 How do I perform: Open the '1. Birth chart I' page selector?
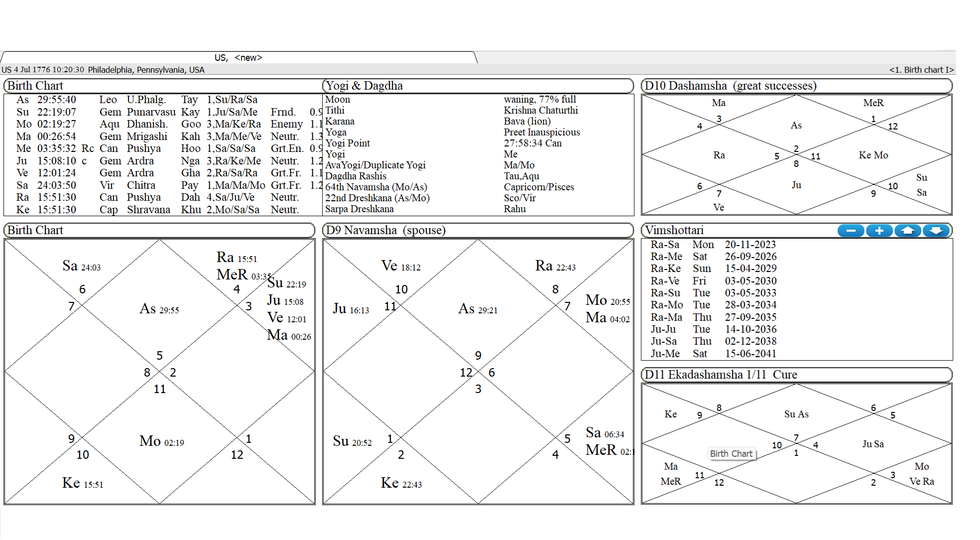921,70
